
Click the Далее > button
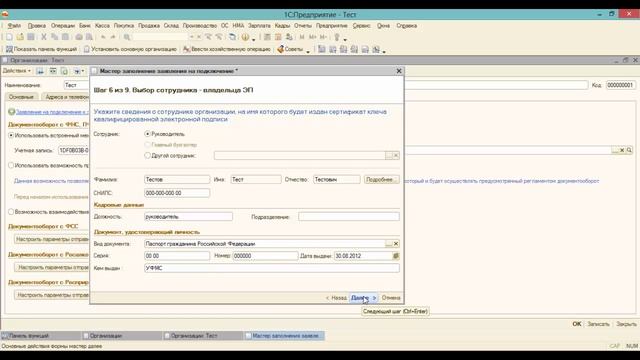tap(363, 298)
